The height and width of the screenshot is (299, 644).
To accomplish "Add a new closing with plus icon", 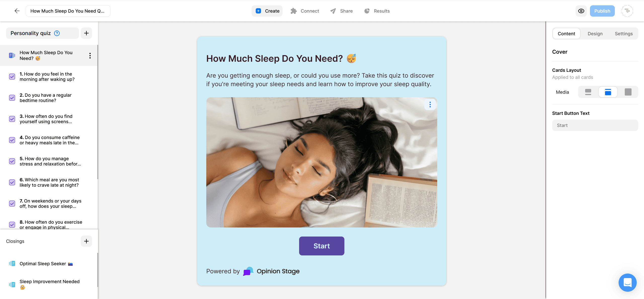I will click(86, 241).
